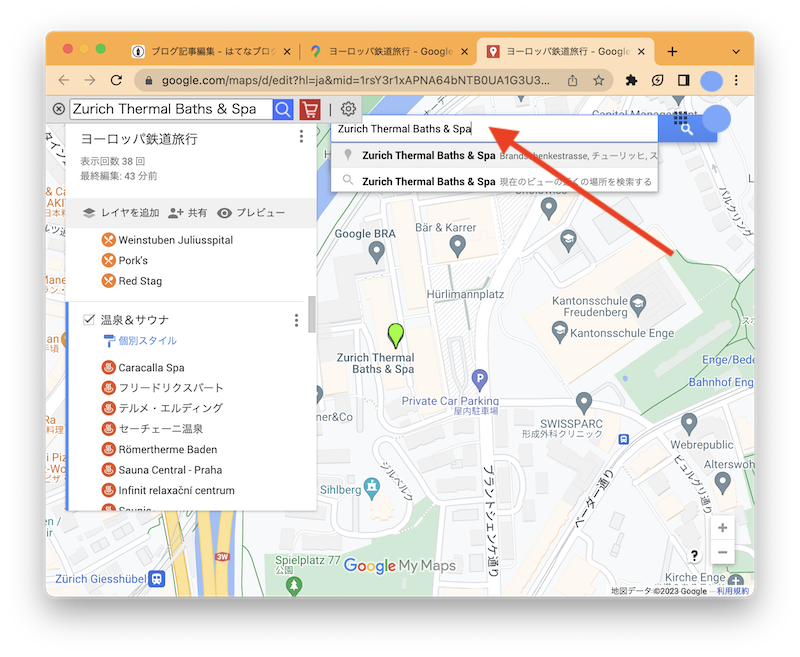This screenshot has width=800, height=657.
Task: Open 利用規約 terms link
Action: [733, 591]
